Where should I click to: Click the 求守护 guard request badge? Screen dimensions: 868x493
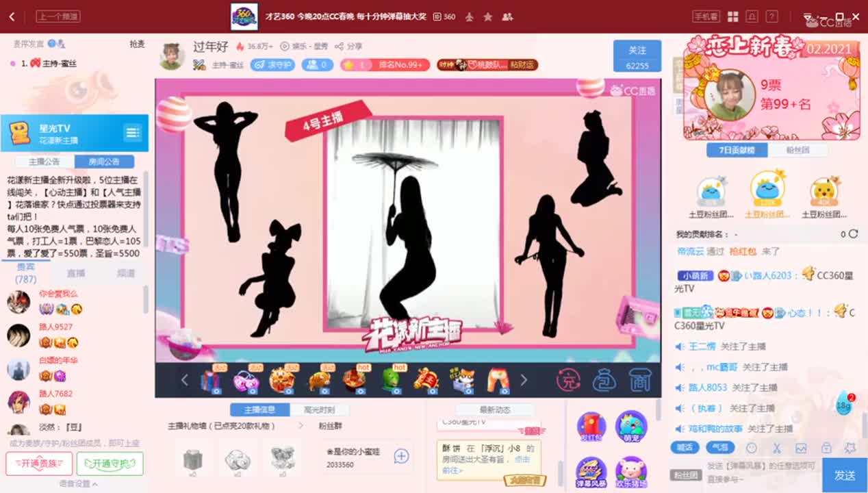click(x=272, y=65)
